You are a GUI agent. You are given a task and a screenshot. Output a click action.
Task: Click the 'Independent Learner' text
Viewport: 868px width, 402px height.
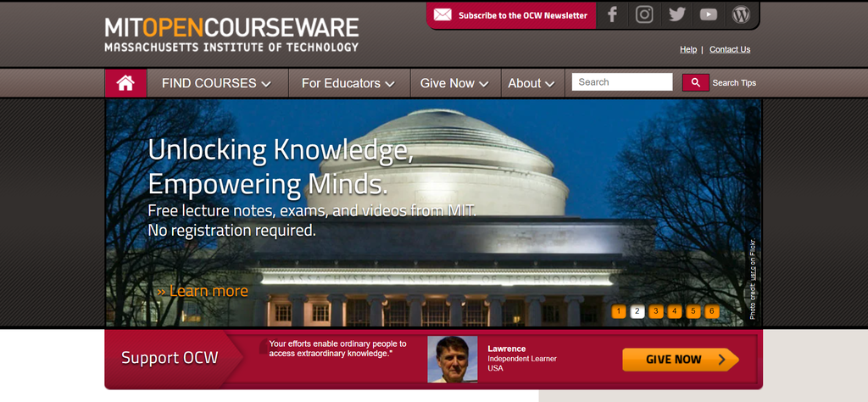[x=522, y=359]
